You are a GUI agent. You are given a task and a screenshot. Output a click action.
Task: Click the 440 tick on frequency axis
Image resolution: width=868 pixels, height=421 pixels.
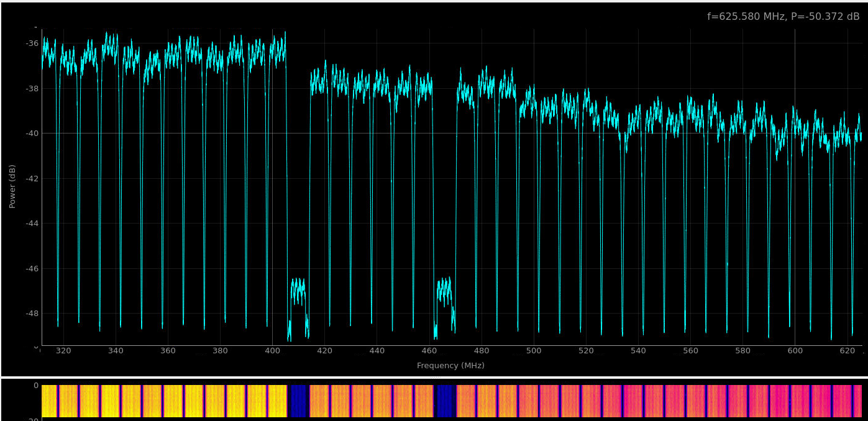coord(377,351)
